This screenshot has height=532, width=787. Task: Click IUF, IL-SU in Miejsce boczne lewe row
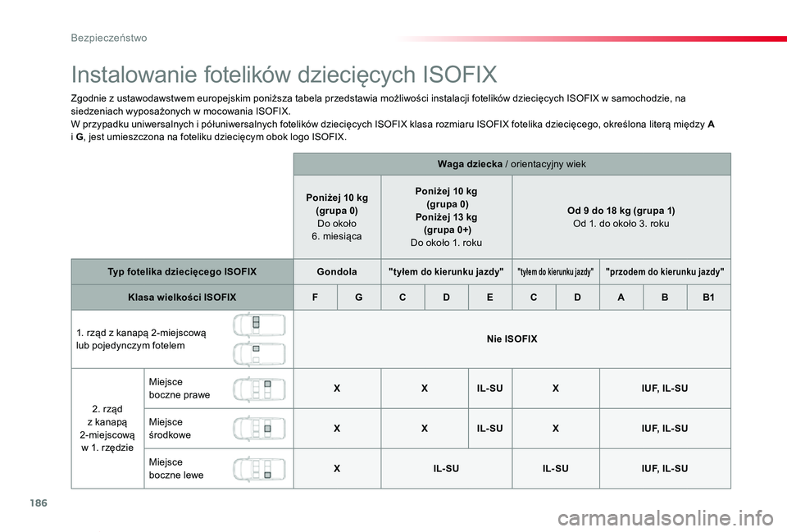point(665,469)
